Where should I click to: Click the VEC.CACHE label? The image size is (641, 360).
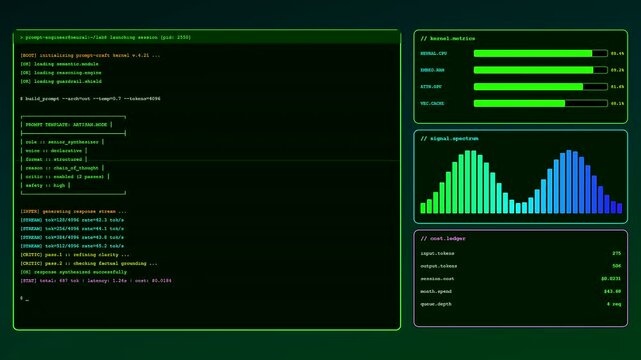coord(432,104)
